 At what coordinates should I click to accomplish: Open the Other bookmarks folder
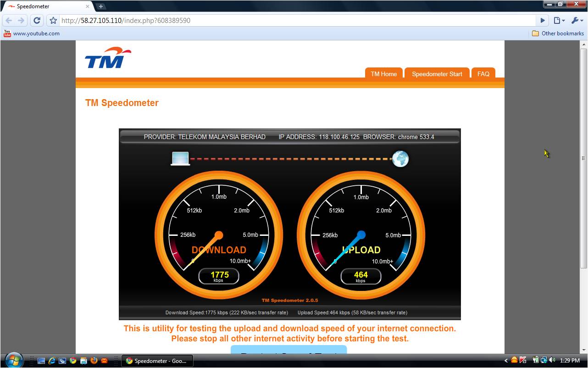tap(558, 33)
